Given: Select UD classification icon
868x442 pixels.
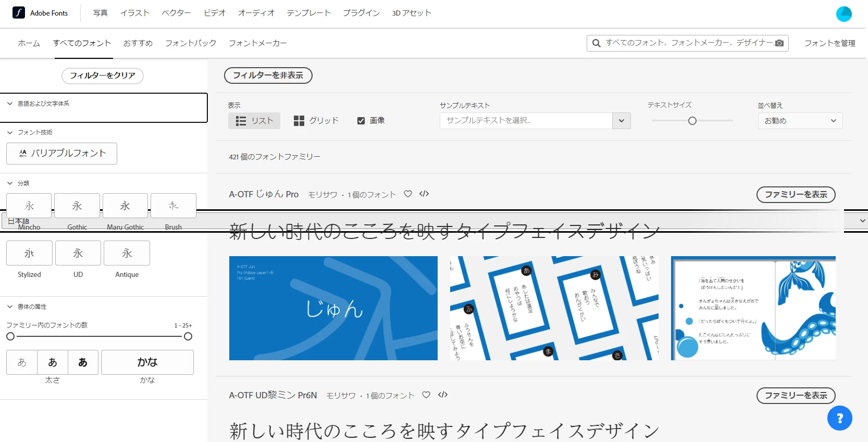Looking at the screenshot, I should (x=78, y=253).
